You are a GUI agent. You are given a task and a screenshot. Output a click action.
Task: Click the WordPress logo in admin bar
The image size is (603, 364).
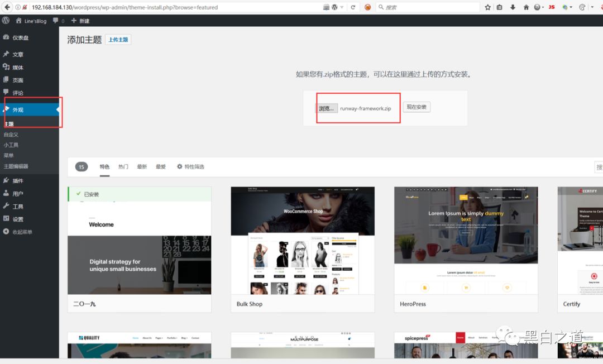[x=6, y=20]
